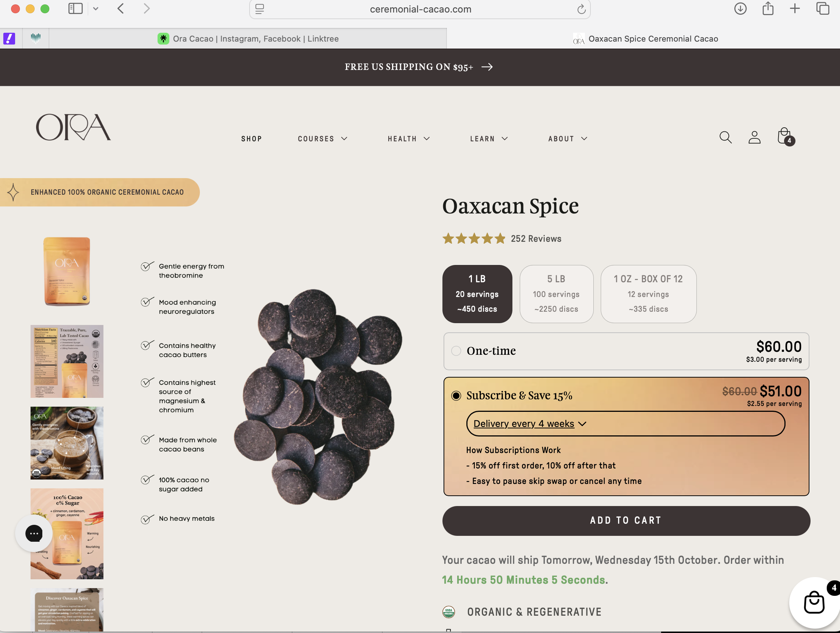Open the shopping bag in header

pos(784,136)
